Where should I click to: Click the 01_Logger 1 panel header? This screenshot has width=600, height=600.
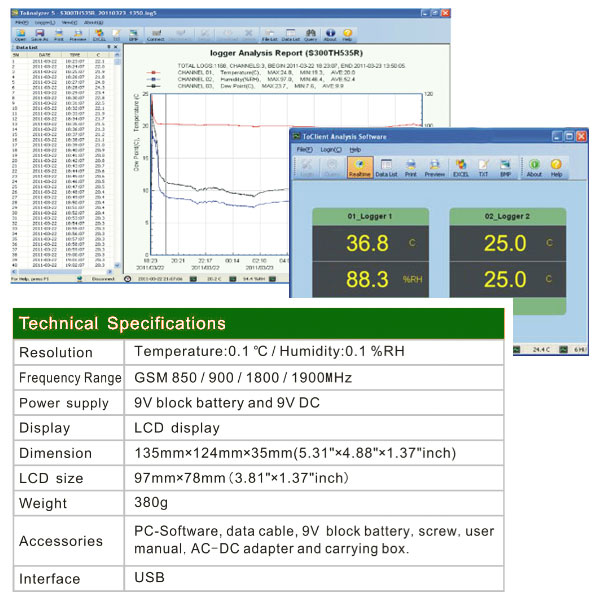pyautogui.click(x=370, y=217)
